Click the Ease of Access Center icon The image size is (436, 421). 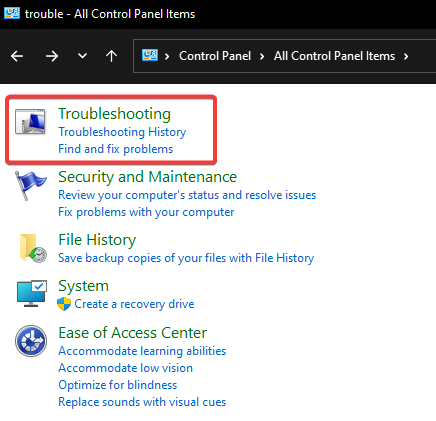coord(31,341)
